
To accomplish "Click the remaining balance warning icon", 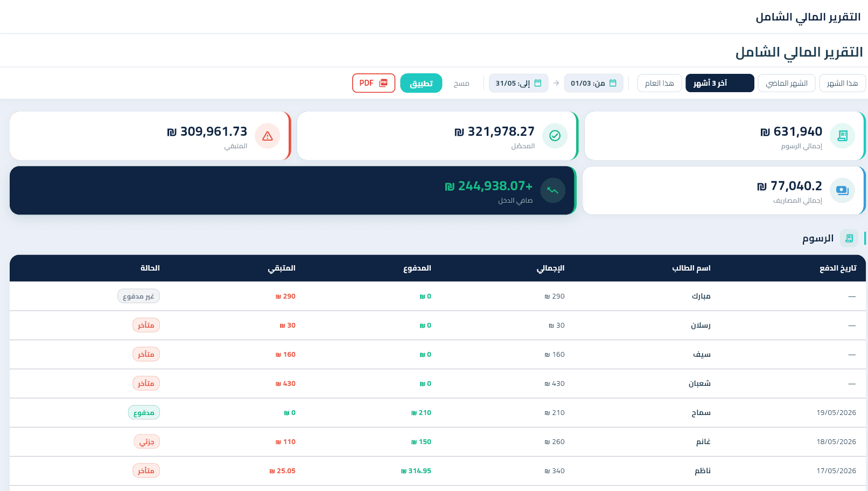I will 268,136.
